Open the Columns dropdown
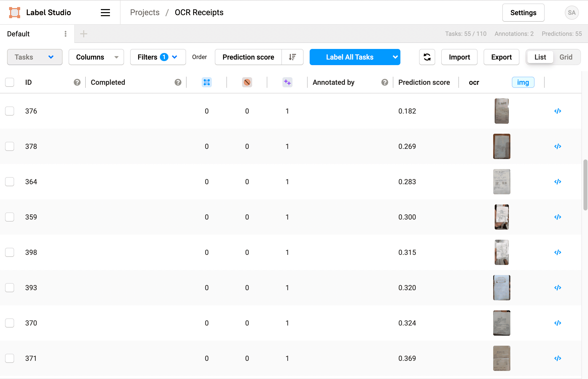The width and height of the screenshot is (588, 379). pyautogui.click(x=96, y=57)
